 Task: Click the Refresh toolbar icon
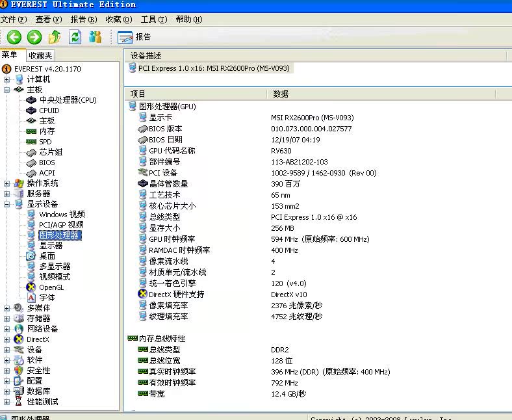(x=75, y=37)
